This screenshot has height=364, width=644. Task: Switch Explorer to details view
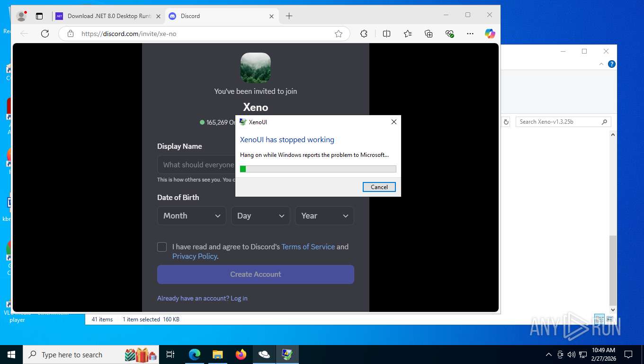599,319
